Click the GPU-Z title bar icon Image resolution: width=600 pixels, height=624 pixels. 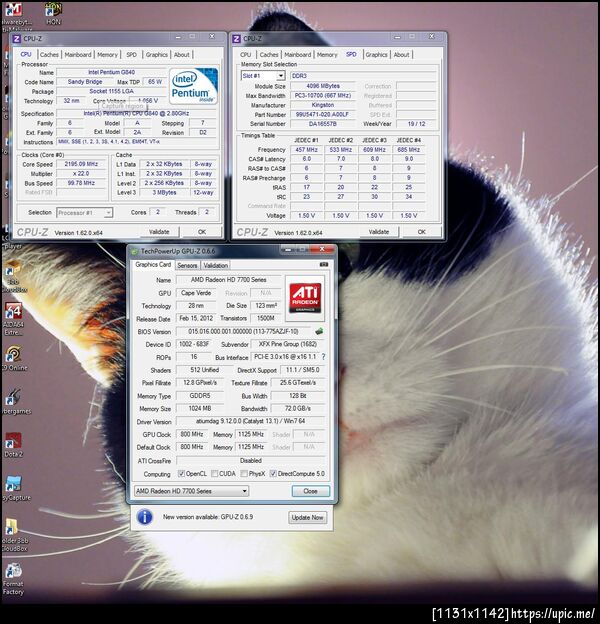(x=134, y=252)
